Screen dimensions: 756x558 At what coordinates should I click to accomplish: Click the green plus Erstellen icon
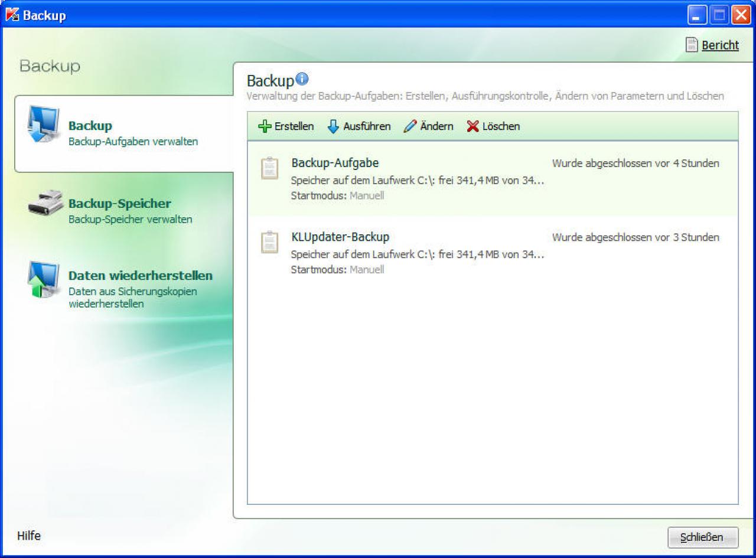pos(265,126)
